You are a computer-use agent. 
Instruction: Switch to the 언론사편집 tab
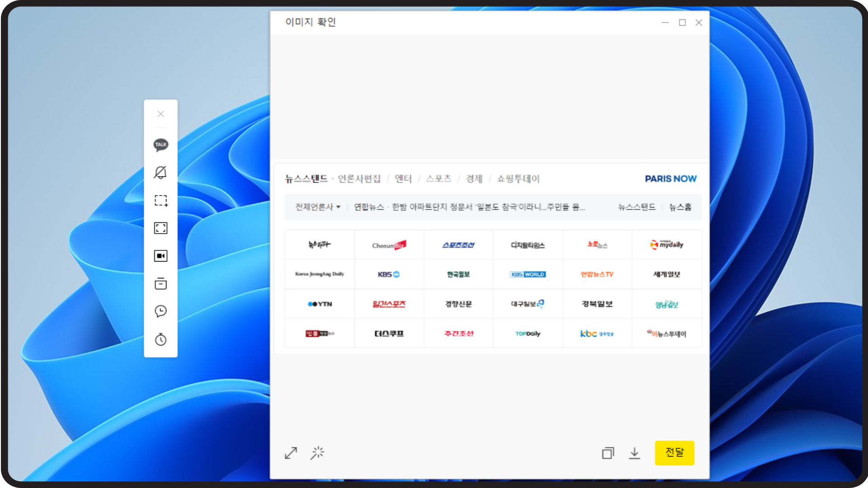point(359,179)
